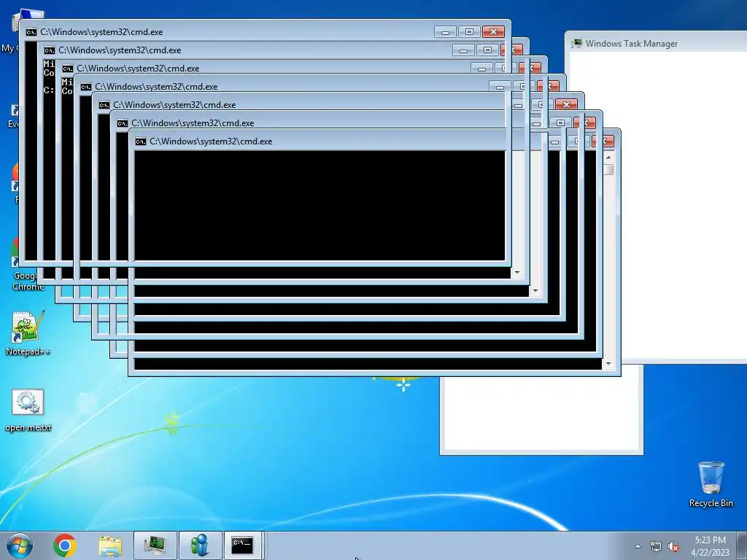The width and height of the screenshot is (747, 560).
Task: Launch Google Chrome from the taskbar
Action: pos(65,545)
